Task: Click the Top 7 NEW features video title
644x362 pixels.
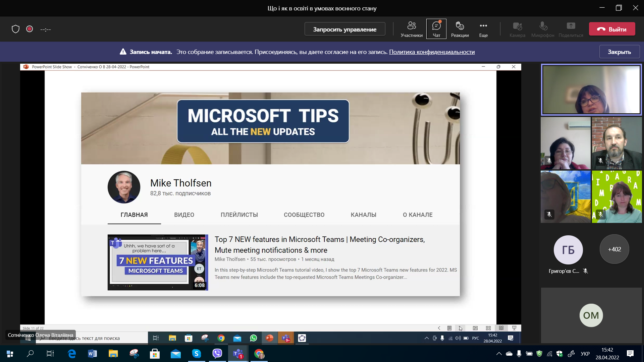Action: [320, 245]
